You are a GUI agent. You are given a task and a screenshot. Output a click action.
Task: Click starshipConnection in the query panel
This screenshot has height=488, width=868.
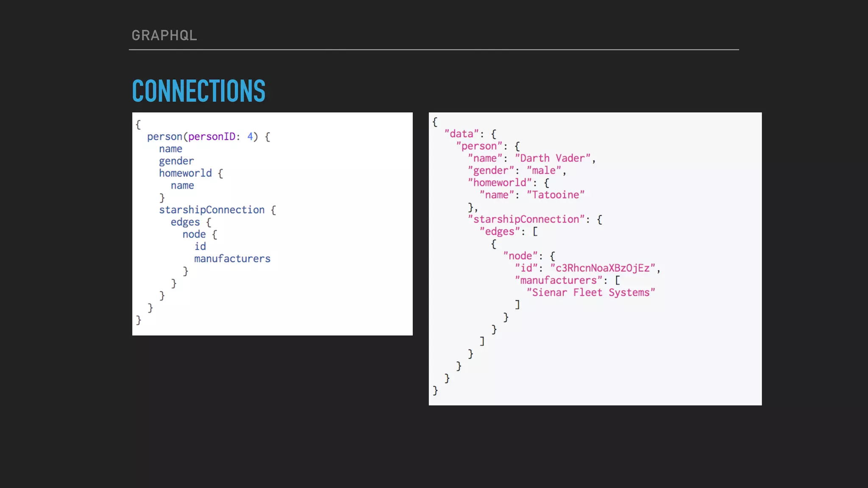211,210
